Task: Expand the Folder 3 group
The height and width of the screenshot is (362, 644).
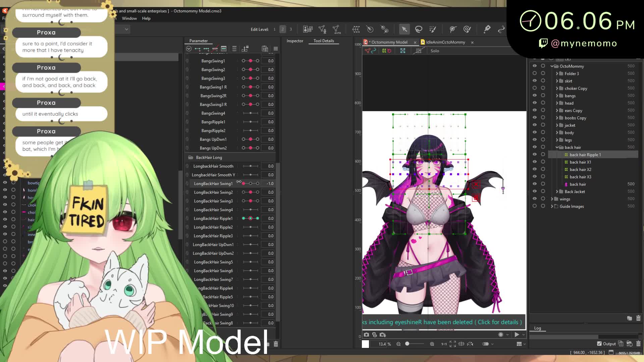Action: point(557,74)
